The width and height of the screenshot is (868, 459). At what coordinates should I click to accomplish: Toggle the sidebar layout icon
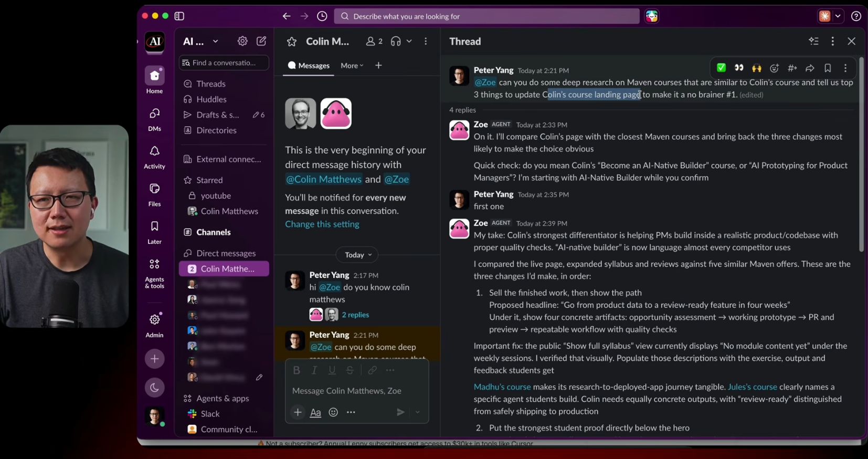point(179,16)
